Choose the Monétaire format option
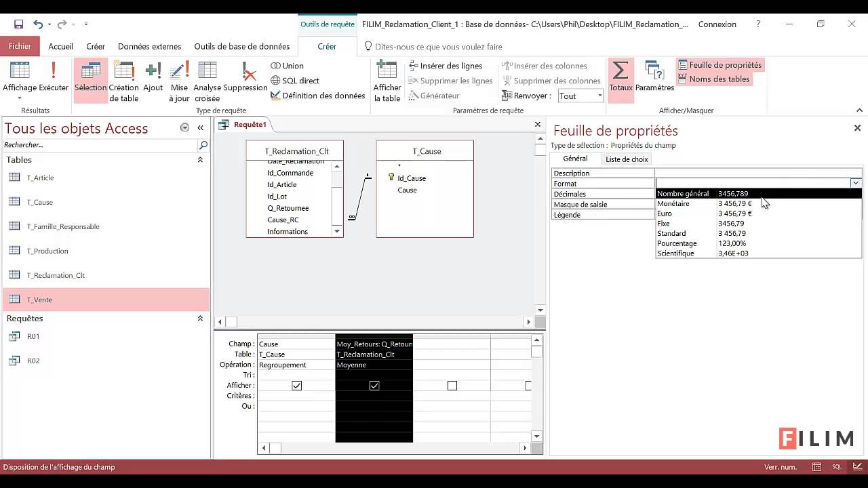The image size is (868, 488). [758, 203]
